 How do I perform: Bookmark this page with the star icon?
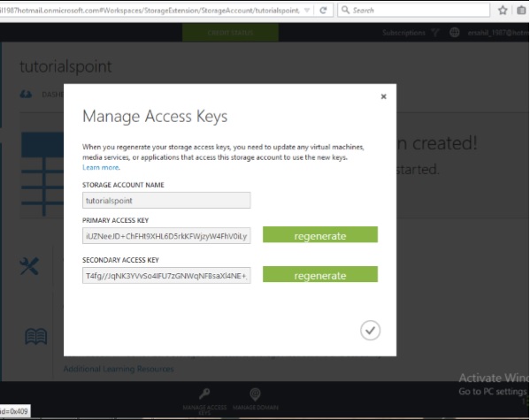tap(503, 10)
